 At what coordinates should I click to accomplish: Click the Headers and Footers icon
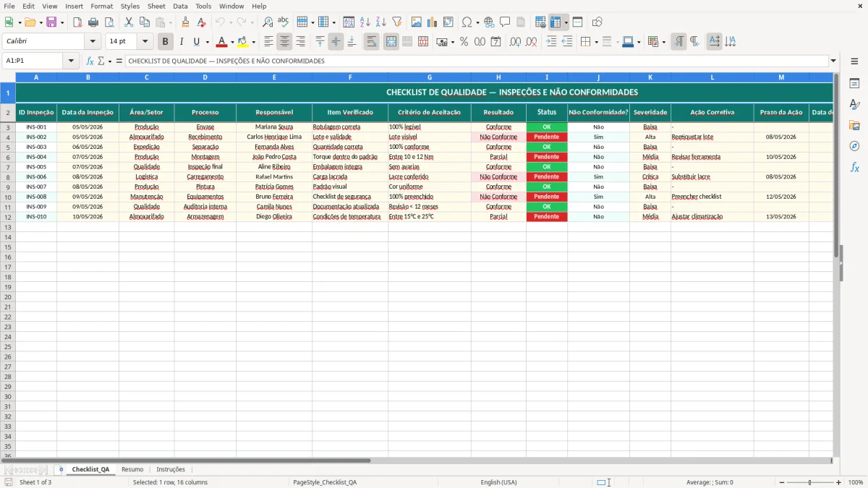tap(521, 22)
